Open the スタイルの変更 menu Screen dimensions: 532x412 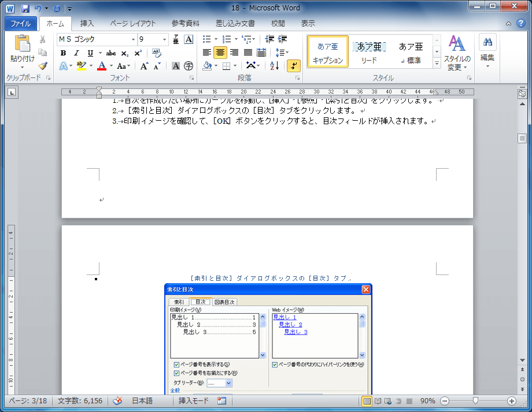point(457,53)
